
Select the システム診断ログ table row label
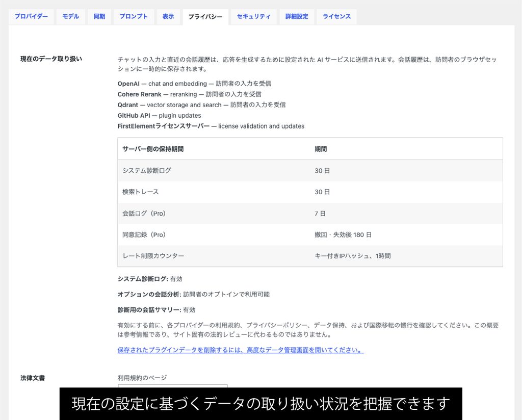[x=146, y=170]
